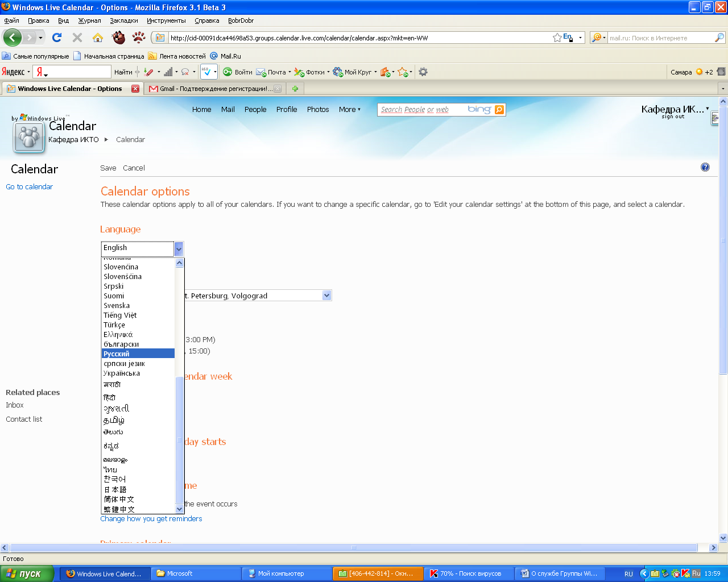The image size is (728, 582).
Task: Click the language list scroll-up arrow
Action: (180, 263)
